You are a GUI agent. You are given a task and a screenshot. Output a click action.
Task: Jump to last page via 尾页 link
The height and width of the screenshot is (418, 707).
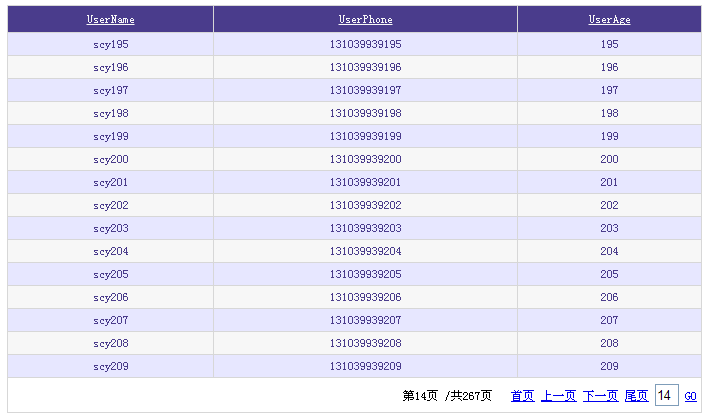tap(636, 396)
